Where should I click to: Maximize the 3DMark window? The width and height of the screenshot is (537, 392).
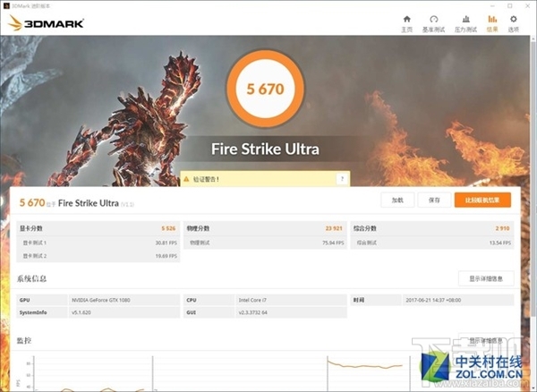[510, 6]
